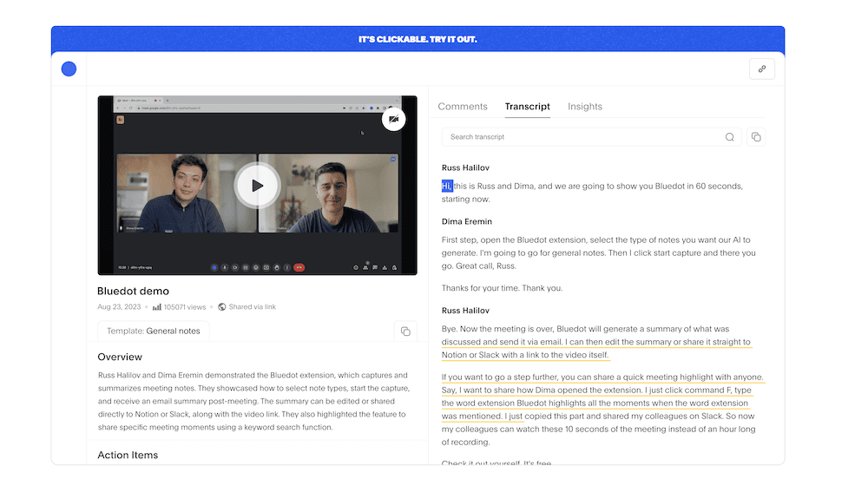Select the Transcript tab
The width and height of the screenshot is (868, 499).
point(527,106)
